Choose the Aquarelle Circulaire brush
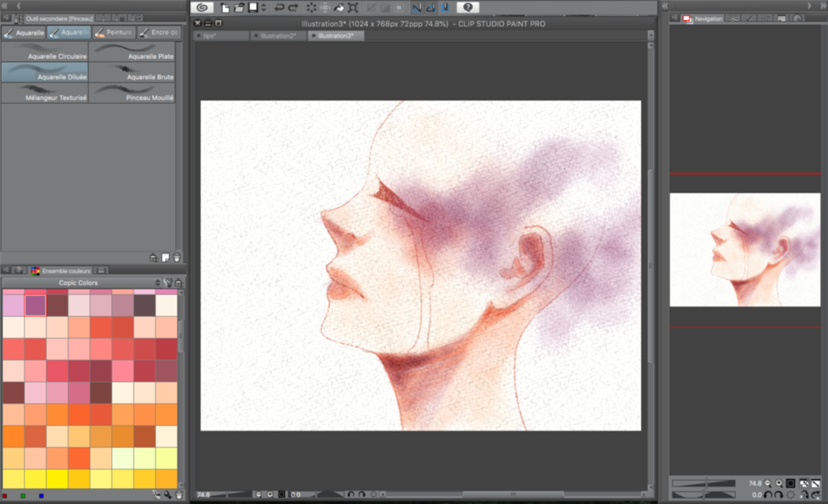828x504 pixels. 45,52
